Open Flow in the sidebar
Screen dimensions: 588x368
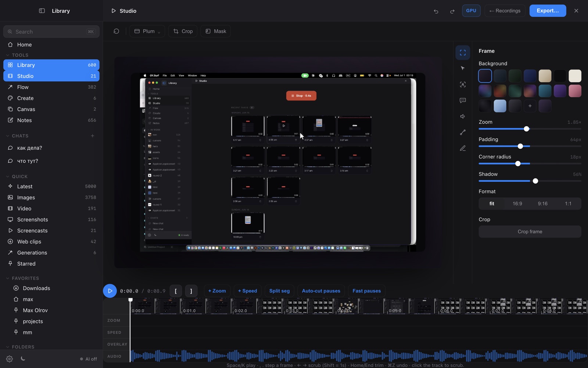(x=51, y=87)
